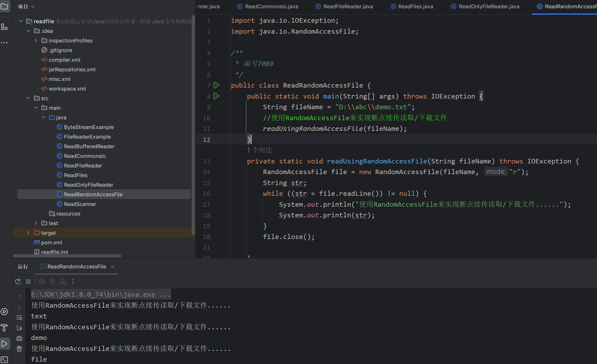This screenshot has width=597, height=364.
Task: Expand the inspectionProfiles folder
Action: click(x=36, y=41)
